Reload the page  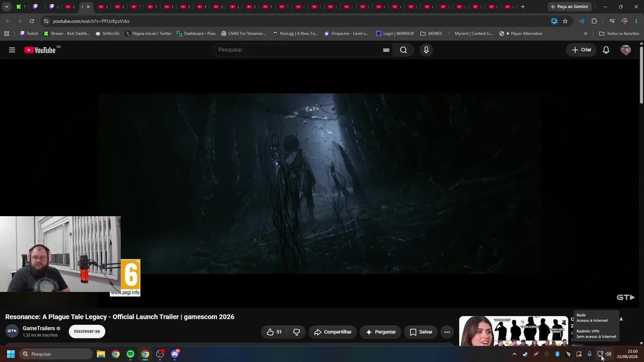tap(32, 21)
